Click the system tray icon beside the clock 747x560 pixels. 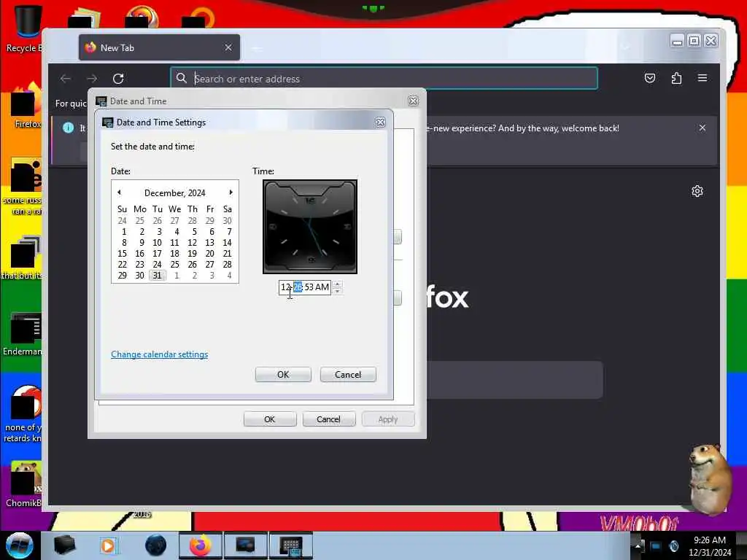(673, 546)
